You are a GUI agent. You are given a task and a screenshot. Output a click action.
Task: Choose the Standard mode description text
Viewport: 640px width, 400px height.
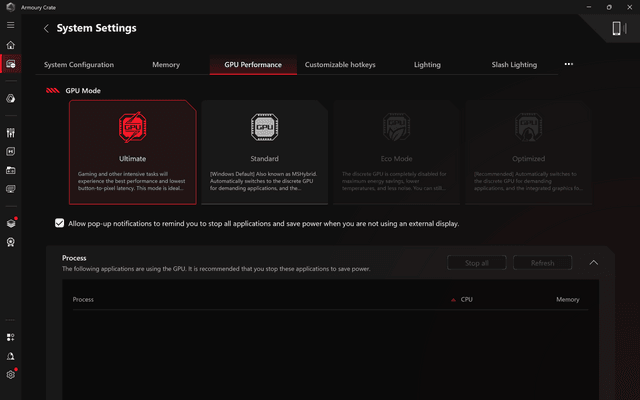pos(264,181)
